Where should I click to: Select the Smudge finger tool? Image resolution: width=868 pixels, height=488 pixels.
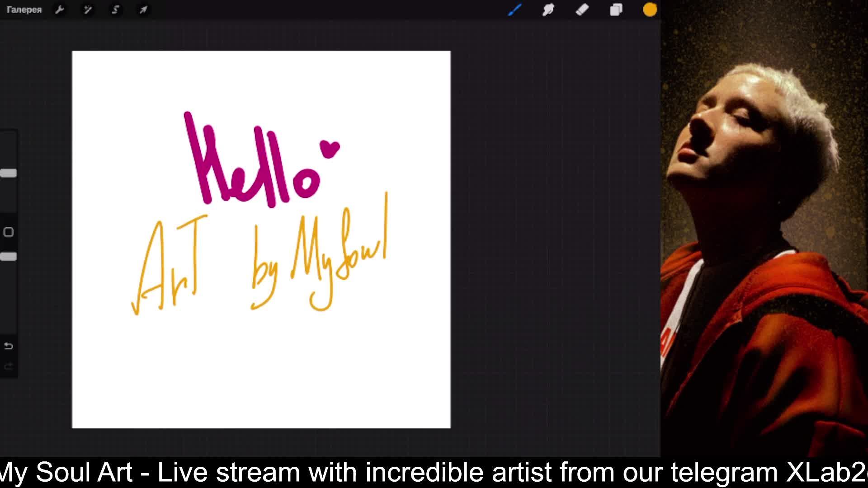point(548,10)
